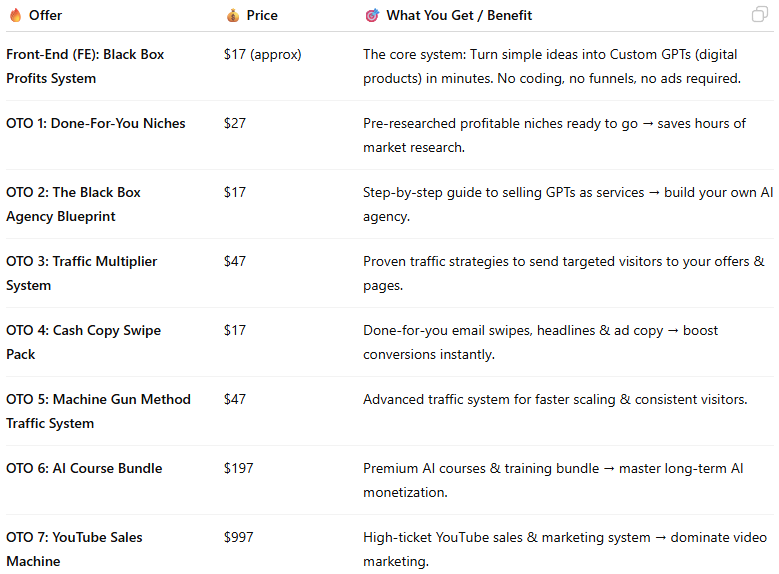
Task: Click OTO 6: AI Course Bundle
Action: (84, 468)
